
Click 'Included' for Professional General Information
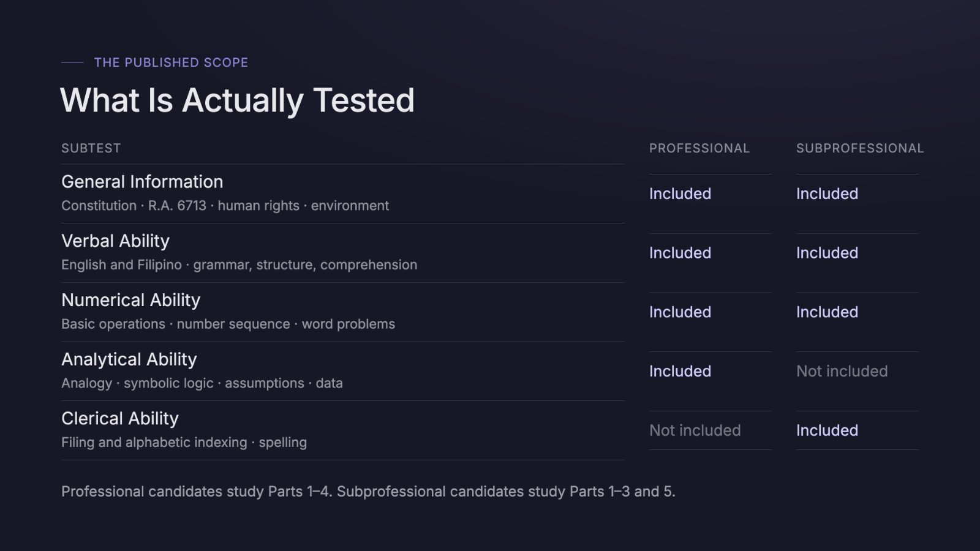click(680, 193)
